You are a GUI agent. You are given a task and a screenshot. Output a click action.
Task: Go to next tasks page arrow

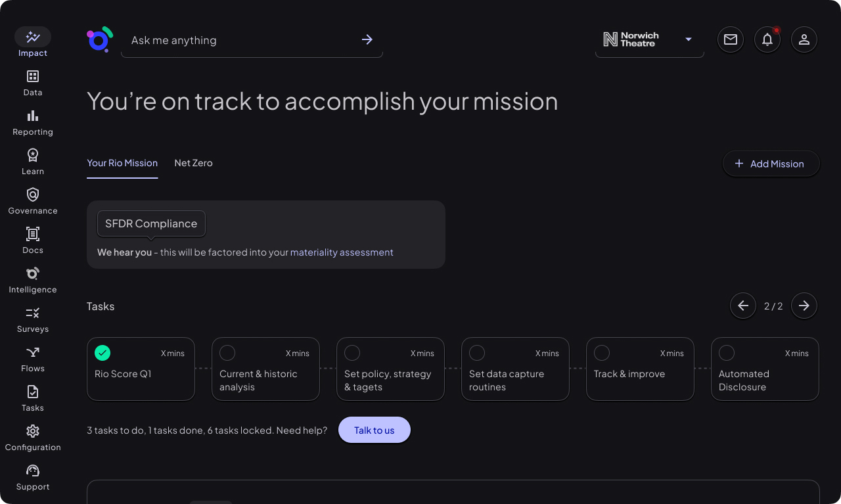804,306
